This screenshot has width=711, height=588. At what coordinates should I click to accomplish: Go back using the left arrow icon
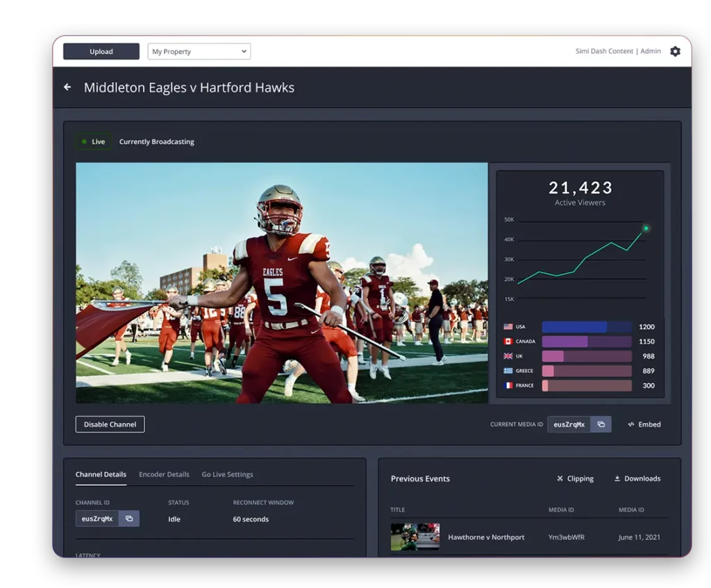[x=67, y=87]
